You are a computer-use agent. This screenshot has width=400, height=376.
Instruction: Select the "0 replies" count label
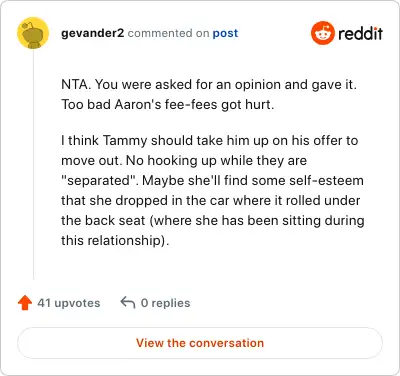click(165, 303)
